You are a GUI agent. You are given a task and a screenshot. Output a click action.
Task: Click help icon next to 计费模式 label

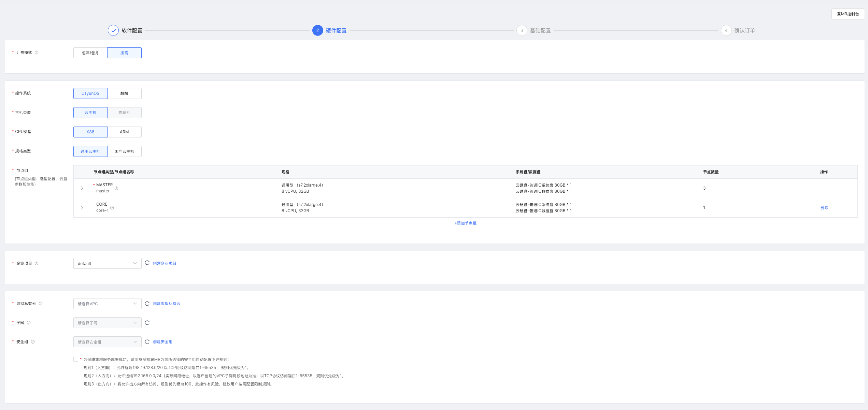[x=37, y=53]
